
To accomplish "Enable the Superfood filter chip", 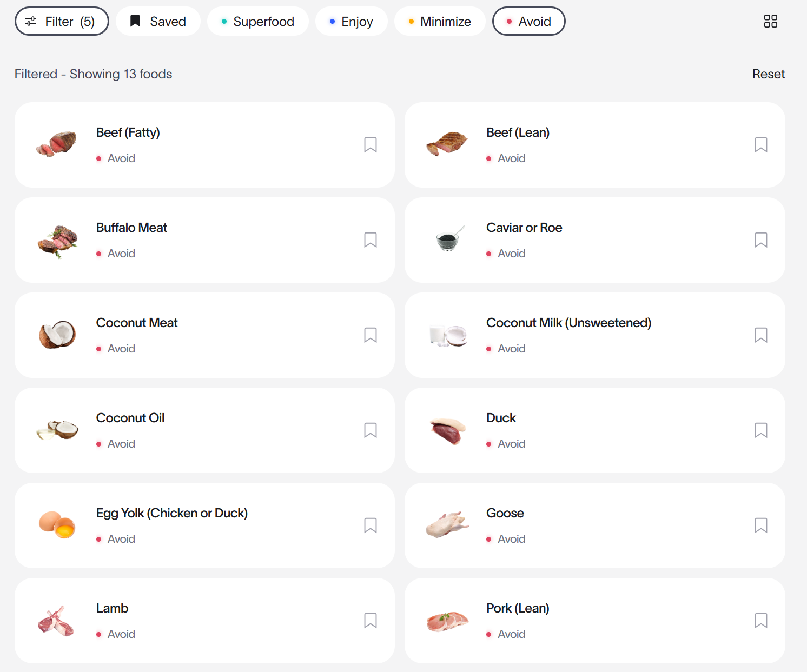I will (258, 21).
